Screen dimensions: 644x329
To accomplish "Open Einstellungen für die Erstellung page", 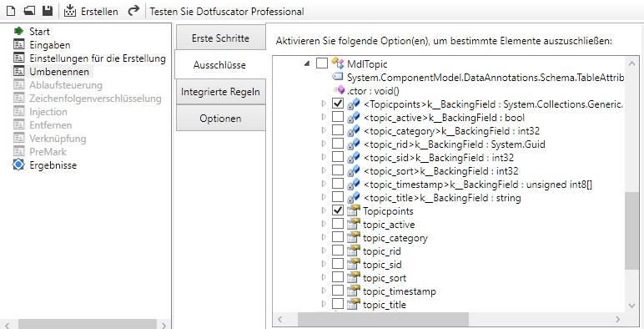I will [x=98, y=58].
